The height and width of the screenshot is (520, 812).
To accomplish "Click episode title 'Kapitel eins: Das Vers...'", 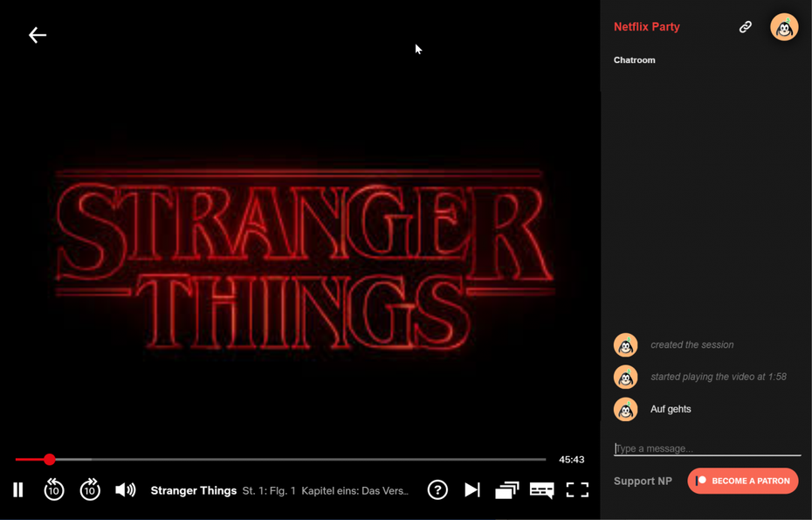I will (354, 490).
